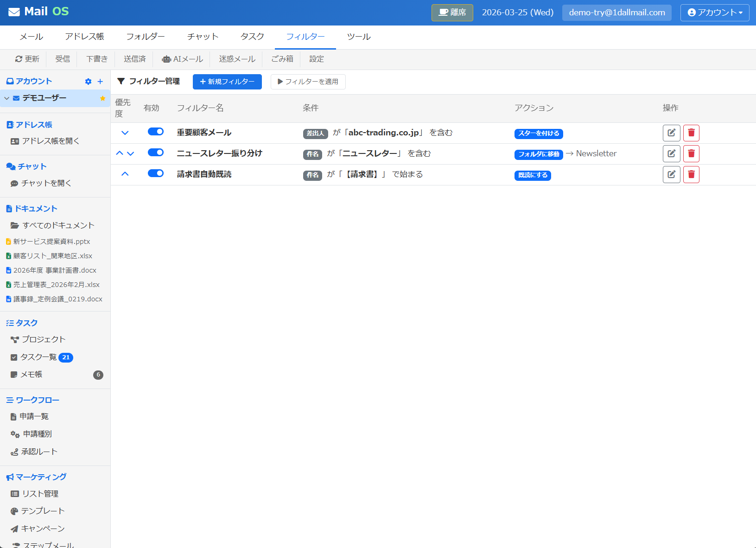The image size is (756, 548).
Task: Switch off the 請求書自動既読 filter
Action: coord(156,173)
